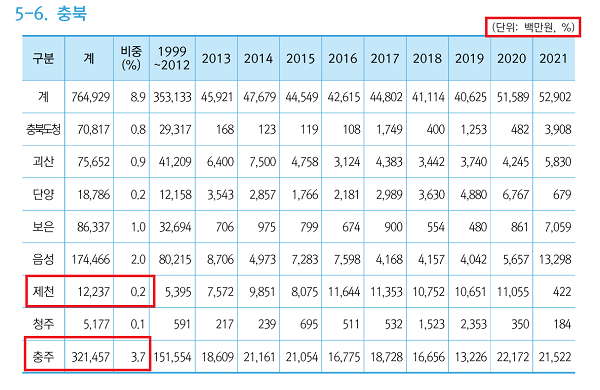Select the 청주 2019 value 2,353
Screen dimensions: 600x390
click(474, 325)
